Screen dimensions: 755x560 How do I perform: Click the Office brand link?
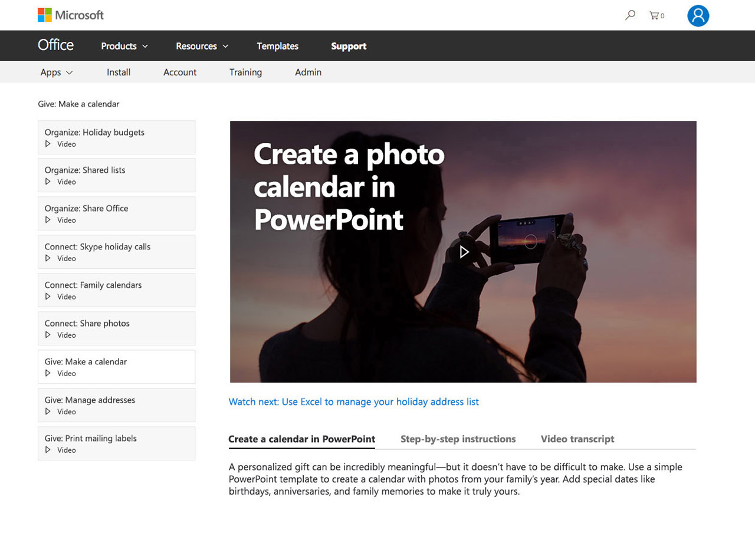point(55,45)
